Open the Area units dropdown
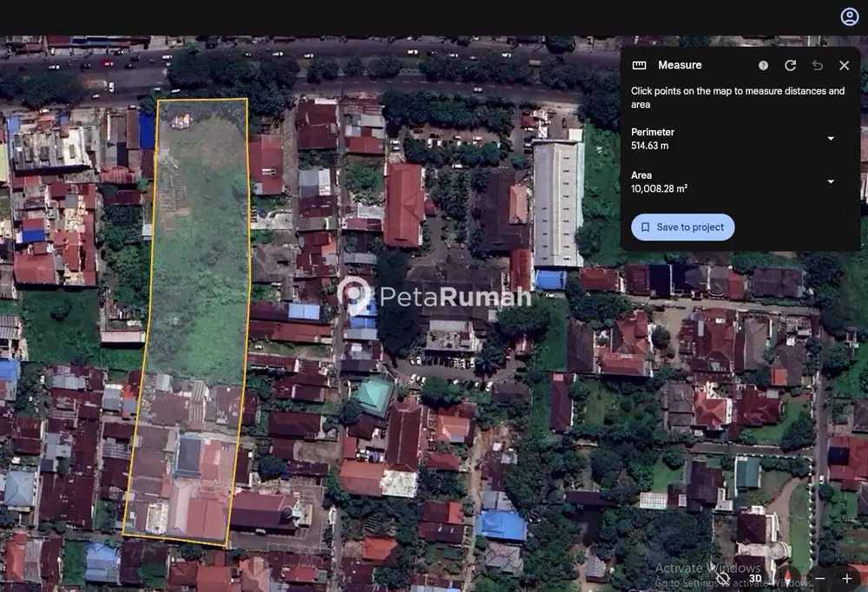The width and height of the screenshot is (868, 592). (830, 181)
